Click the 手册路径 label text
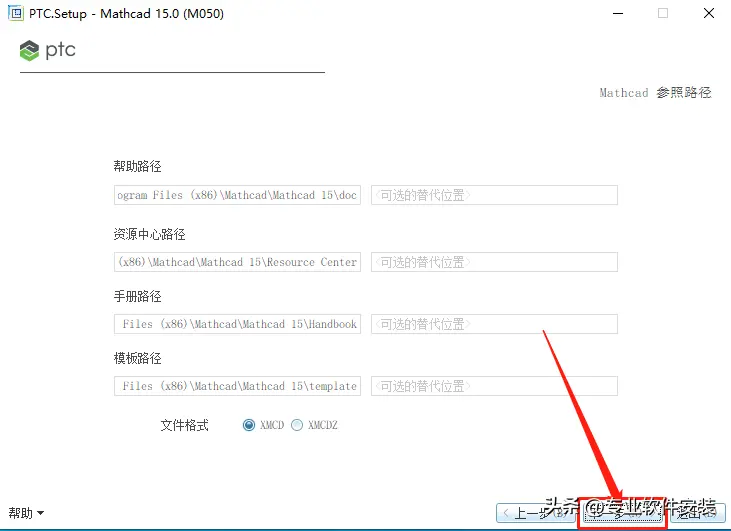The width and height of the screenshot is (731, 531). click(138, 297)
